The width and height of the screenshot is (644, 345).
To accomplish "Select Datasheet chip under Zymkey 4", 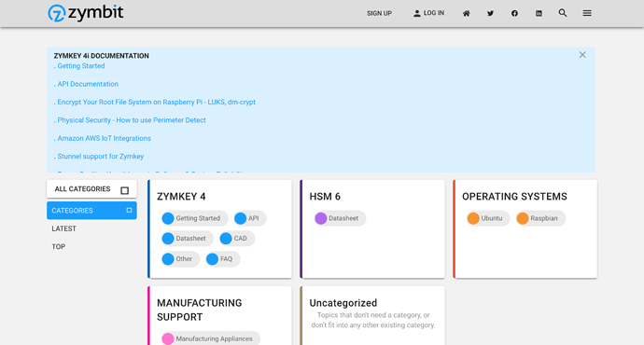I will pos(187,239).
